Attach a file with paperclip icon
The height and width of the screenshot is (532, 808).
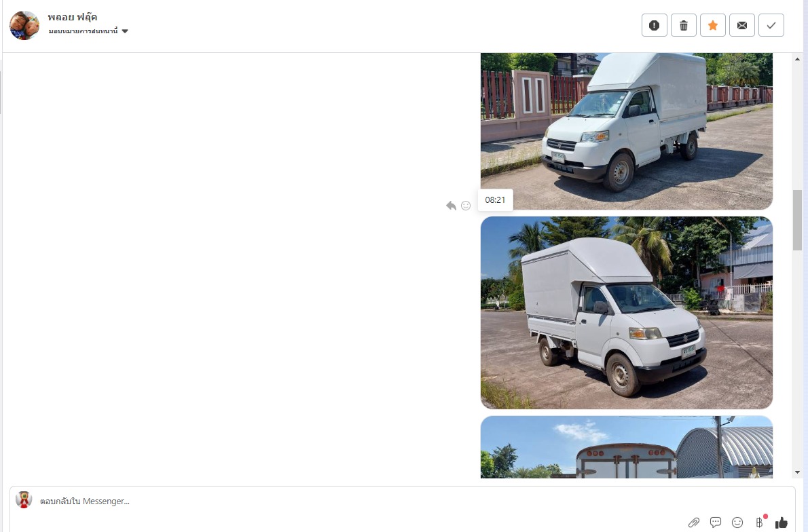point(694,522)
